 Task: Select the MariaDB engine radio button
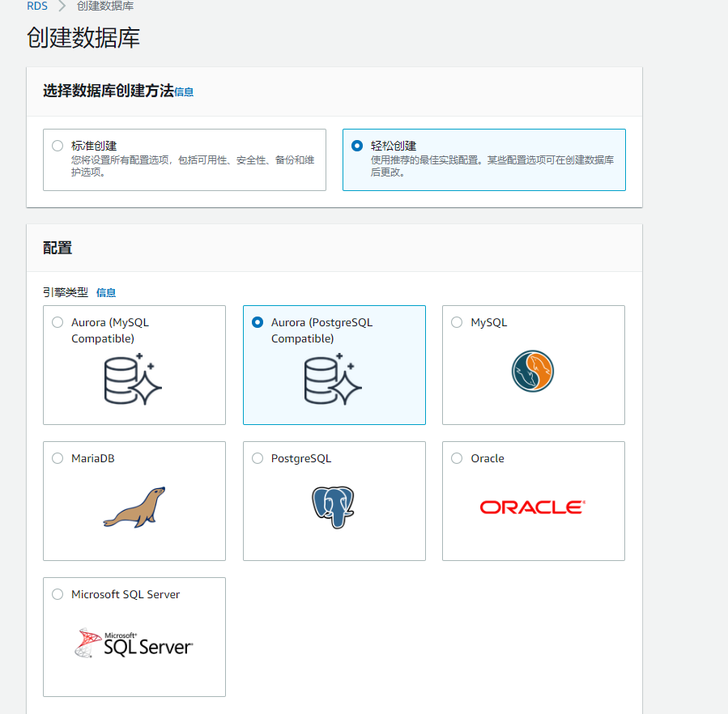coord(57,458)
